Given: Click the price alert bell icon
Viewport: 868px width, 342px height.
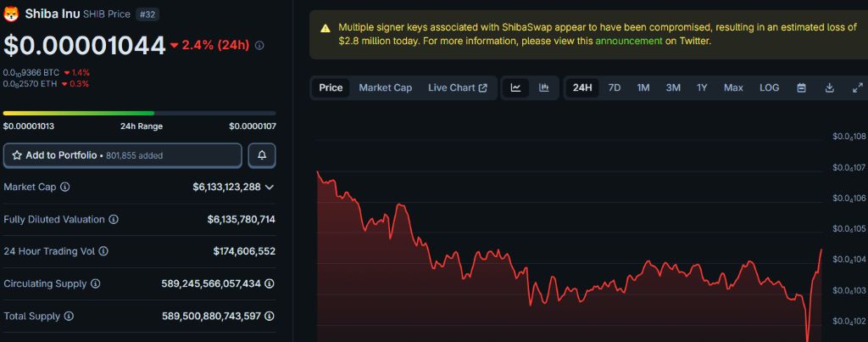Looking at the screenshot, I should coord(262,155).
